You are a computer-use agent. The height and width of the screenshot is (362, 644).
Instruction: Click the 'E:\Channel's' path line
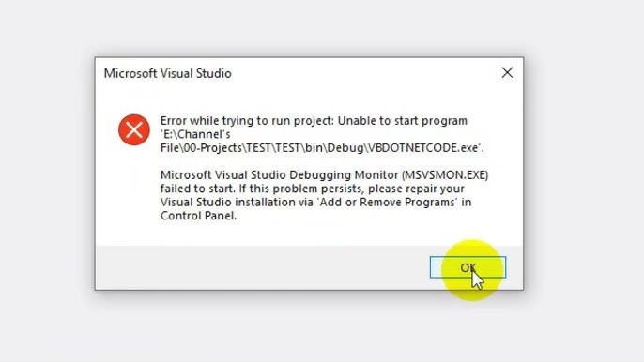195,134
